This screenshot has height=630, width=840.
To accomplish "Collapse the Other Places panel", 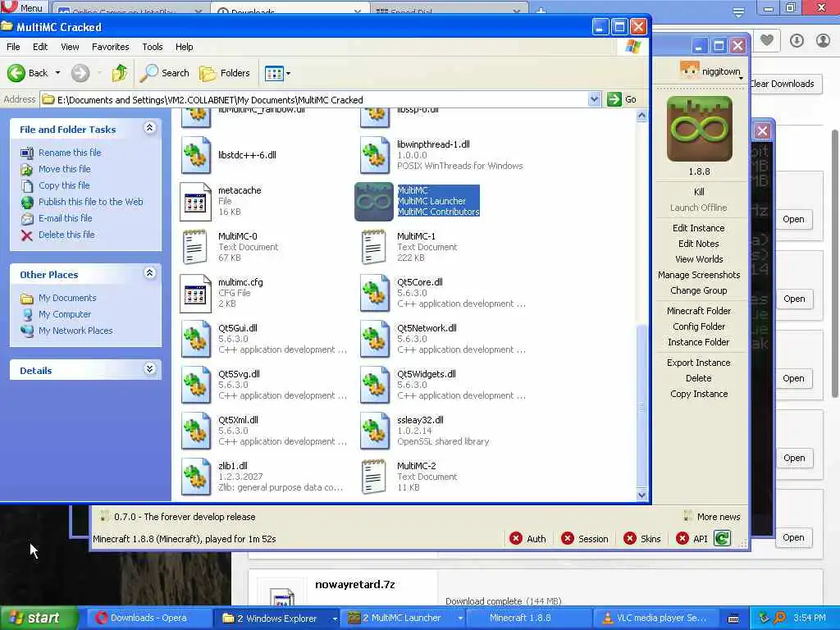I will 149,273.
